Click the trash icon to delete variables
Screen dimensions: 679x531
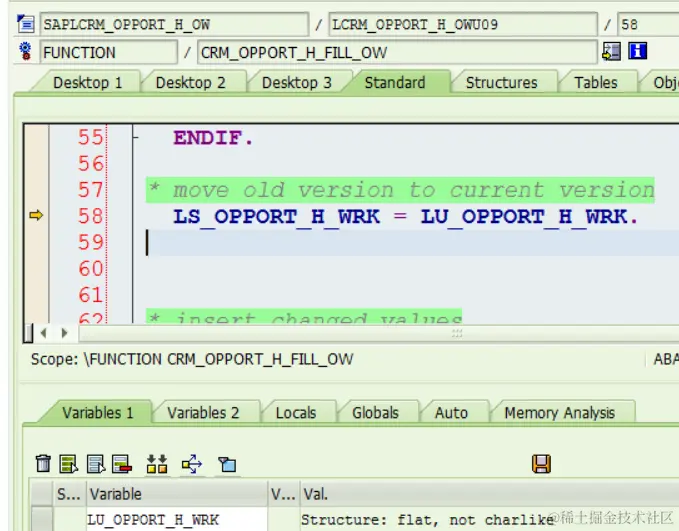[x=43, y=463]
